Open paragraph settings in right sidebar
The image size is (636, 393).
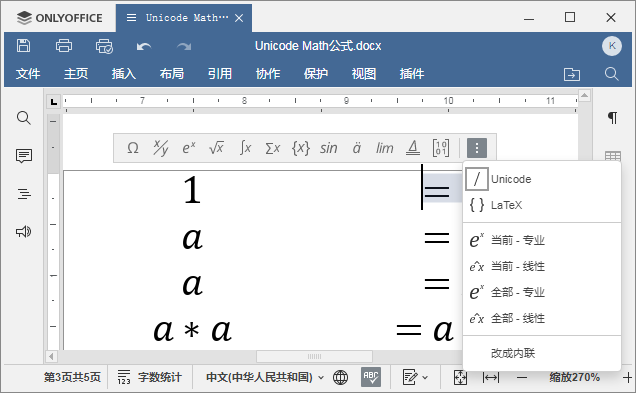(612, 118)
